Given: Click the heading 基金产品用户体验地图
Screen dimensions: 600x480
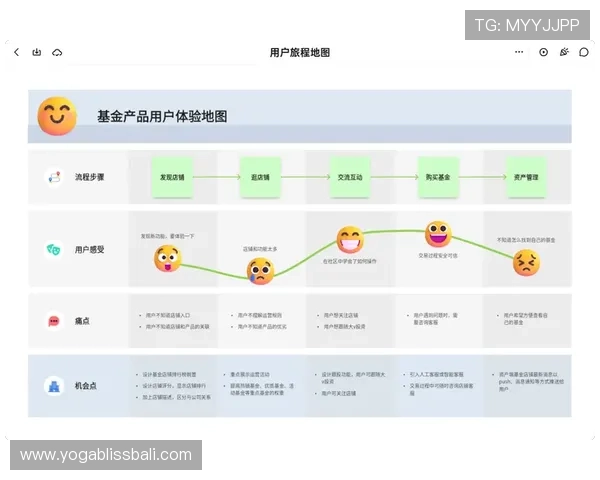Looking at the screenshot, I should coord(162,116).
